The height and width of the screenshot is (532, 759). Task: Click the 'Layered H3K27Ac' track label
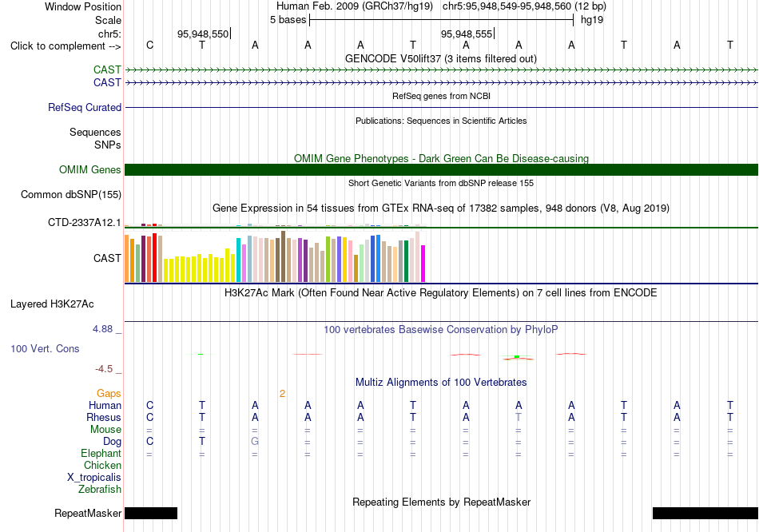coord(52,304)
